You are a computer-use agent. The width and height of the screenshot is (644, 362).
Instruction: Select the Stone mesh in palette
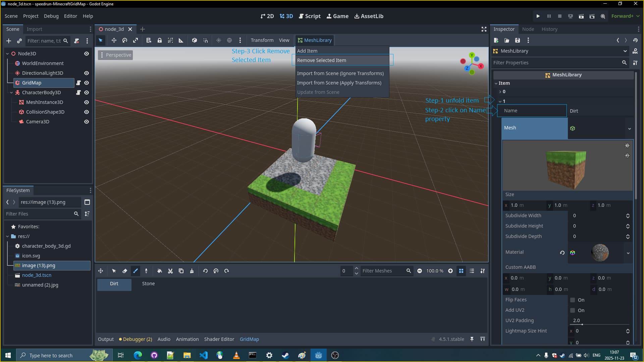(148, 284)
